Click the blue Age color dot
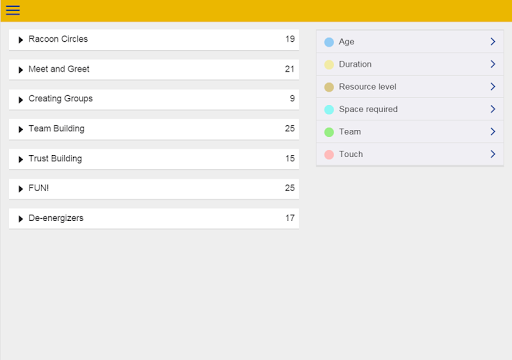This screenshot has height=360, width=512. point(329,42)
